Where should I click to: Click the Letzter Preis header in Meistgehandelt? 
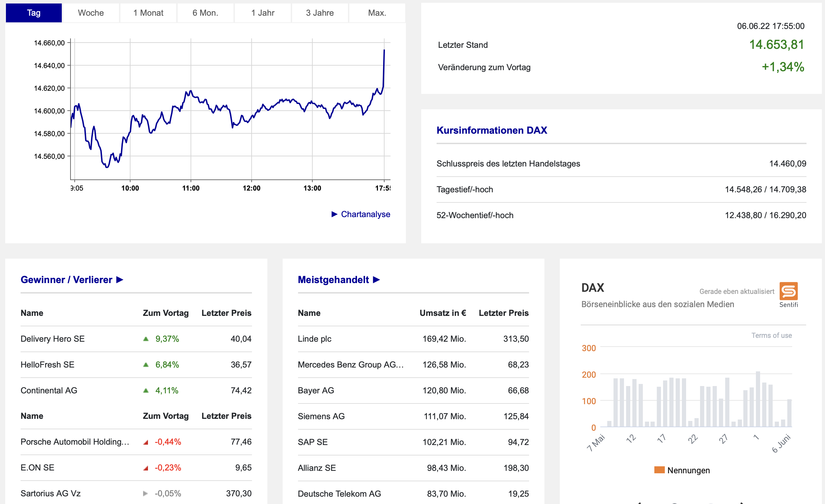point(504,313)
